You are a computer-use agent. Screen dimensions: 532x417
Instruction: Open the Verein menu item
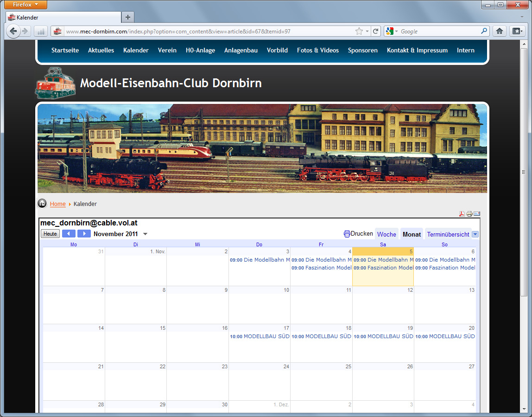(x=167, y=50)
